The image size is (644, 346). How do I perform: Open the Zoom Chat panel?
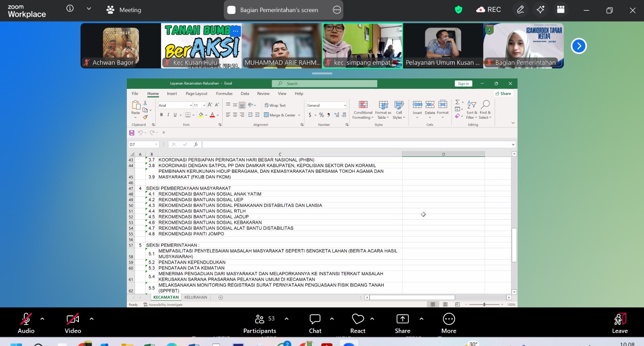(x=315, y=323)
